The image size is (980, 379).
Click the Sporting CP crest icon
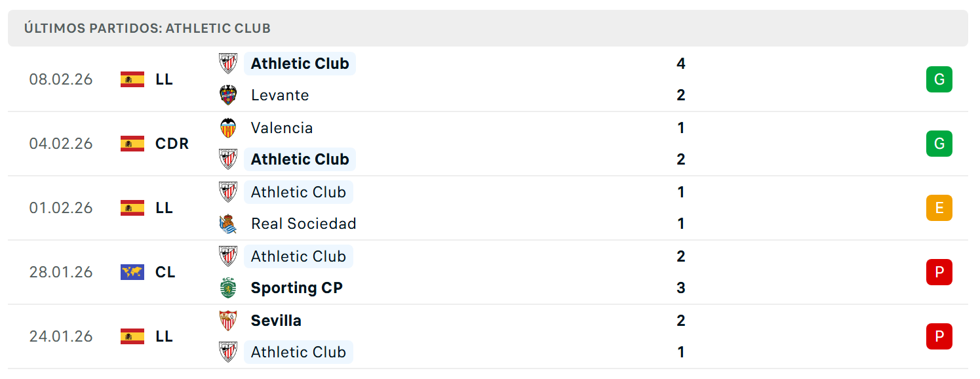[x=228, y=288]
